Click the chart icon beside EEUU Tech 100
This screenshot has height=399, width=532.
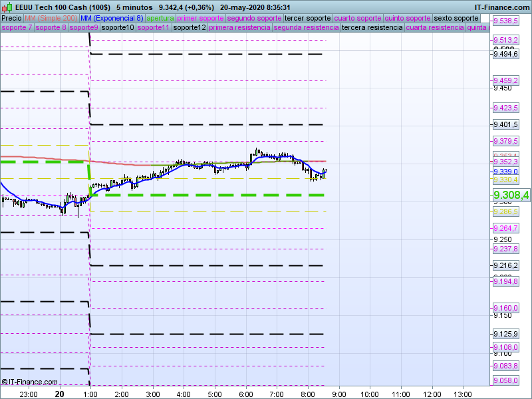click(7, 7)
